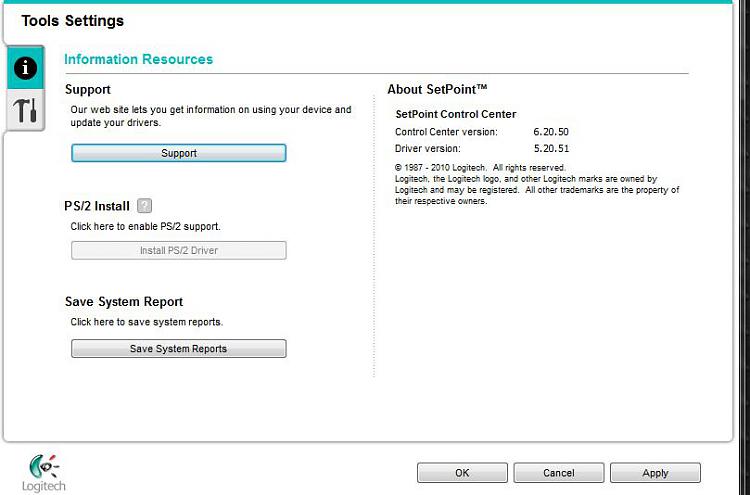
Task: Open the Information Resources tab icon
Action: 25,67
